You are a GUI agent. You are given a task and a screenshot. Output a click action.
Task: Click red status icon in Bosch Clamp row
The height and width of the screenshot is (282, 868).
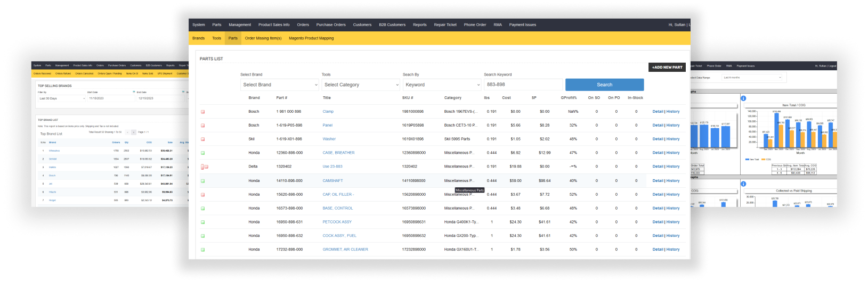[202, 112]
